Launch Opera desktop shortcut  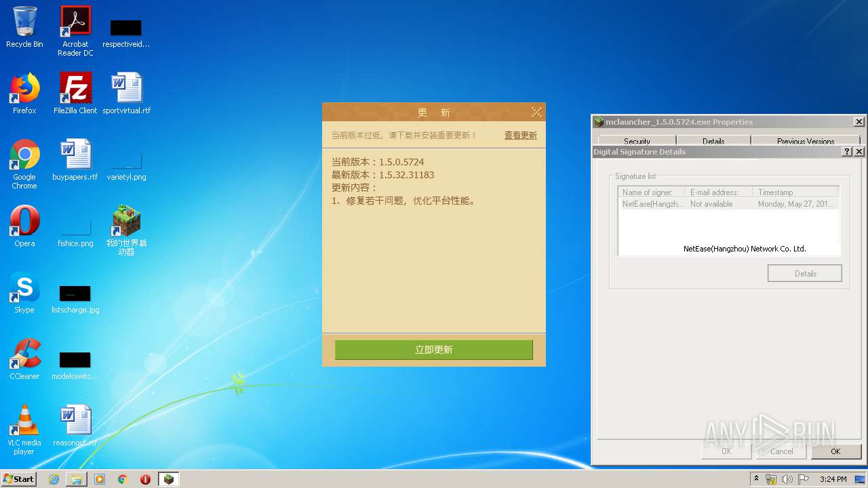click(x=24, y=226)
